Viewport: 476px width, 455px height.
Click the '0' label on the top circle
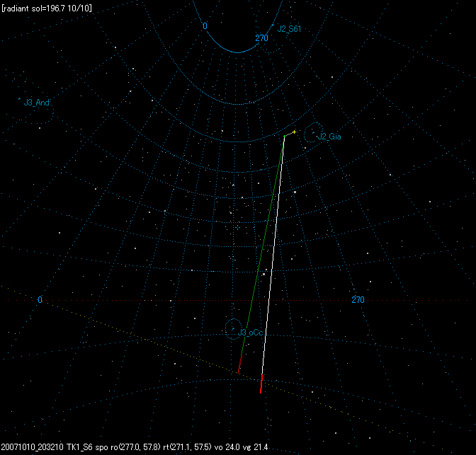click(x=205, y=25)
